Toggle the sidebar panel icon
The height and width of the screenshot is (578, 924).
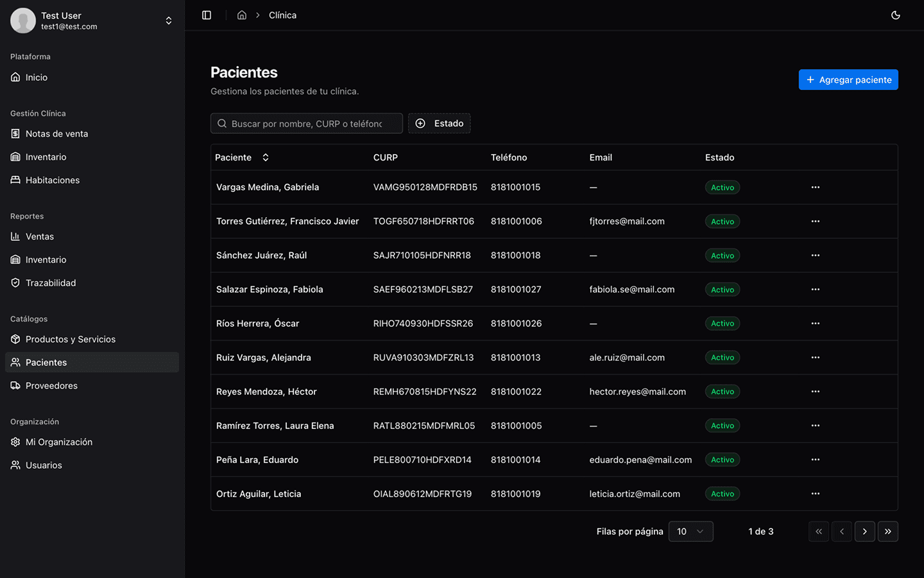(207, 15)
